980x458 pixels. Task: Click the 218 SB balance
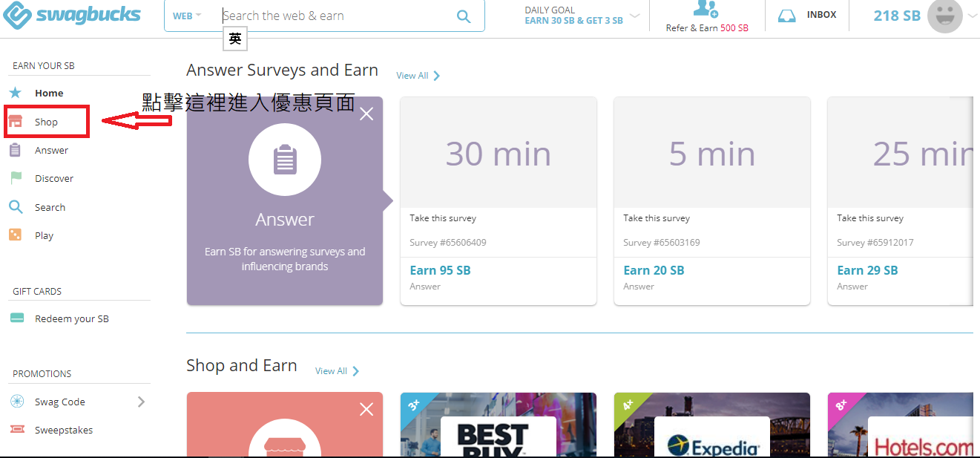[x=896, y=15]
